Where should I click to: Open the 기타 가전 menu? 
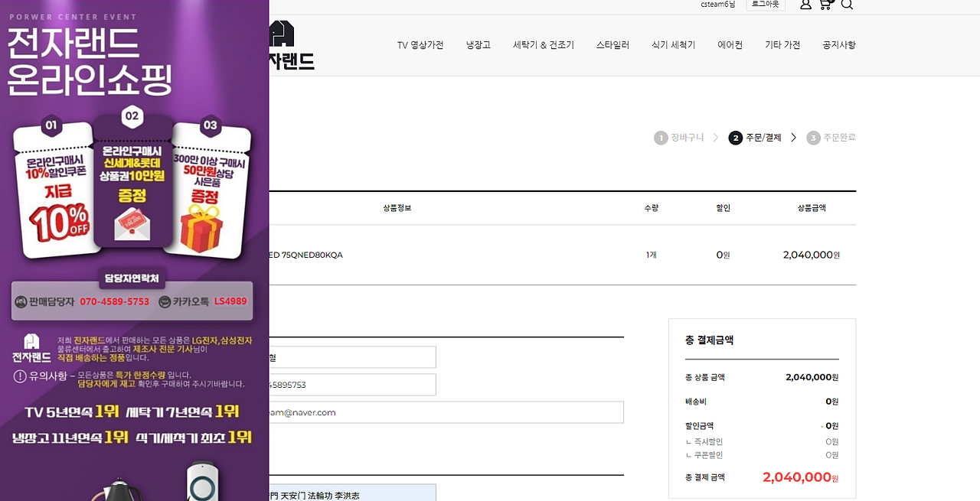coord(782,45)
